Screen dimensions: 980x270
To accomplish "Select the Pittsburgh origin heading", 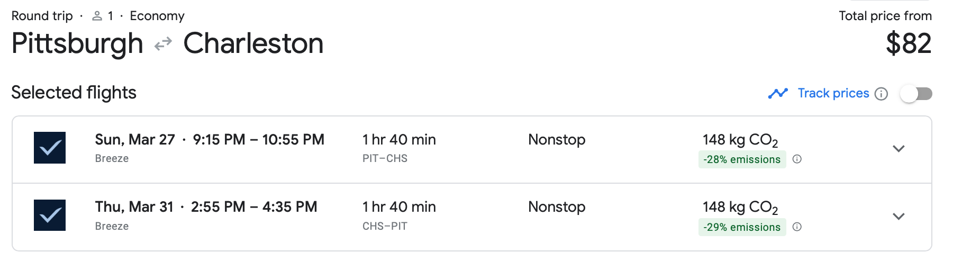I will (x=77, y=43).
